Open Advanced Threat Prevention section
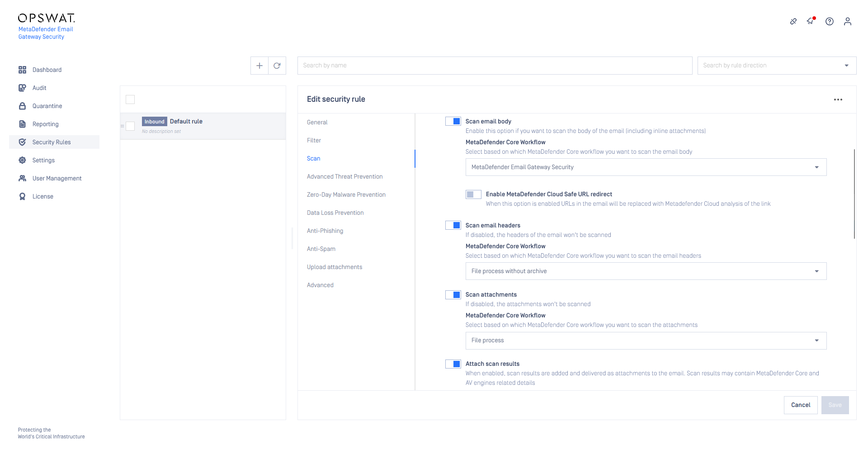This screenshot has width=868, height=454. pos(344,176)
